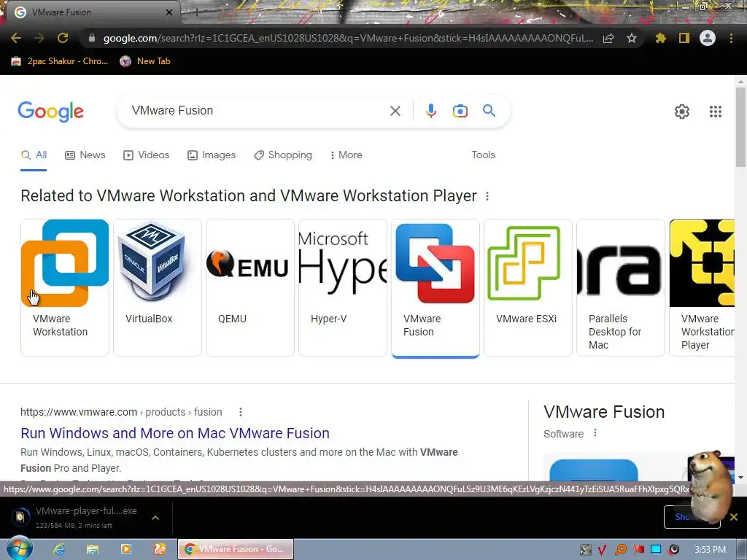Open the Chrome window taskbar button
Viewport: 747px width, 560px height.
pyautogui.click(x=236, y=549)
